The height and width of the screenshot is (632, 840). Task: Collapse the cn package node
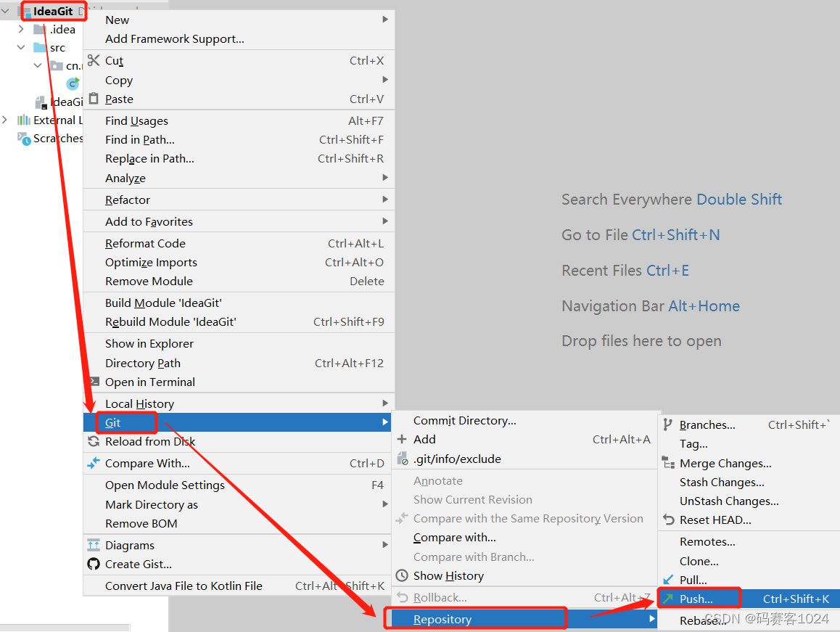pos(38,65)
